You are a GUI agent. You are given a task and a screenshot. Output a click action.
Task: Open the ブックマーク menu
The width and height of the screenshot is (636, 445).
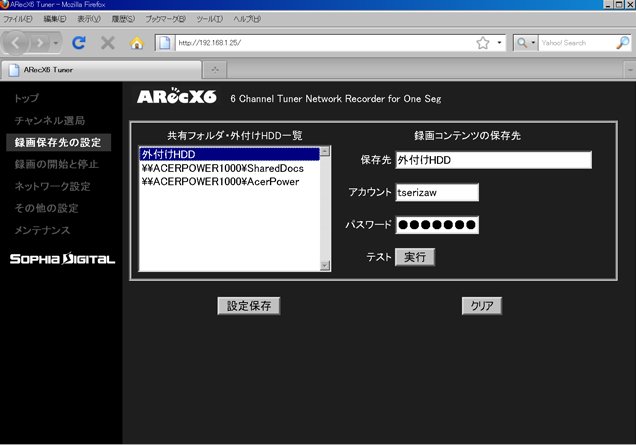[165, 19]
